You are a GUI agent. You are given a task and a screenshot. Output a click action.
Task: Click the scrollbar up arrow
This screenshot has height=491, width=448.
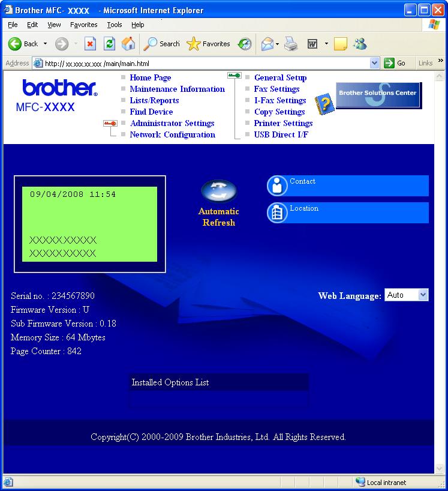439,76
